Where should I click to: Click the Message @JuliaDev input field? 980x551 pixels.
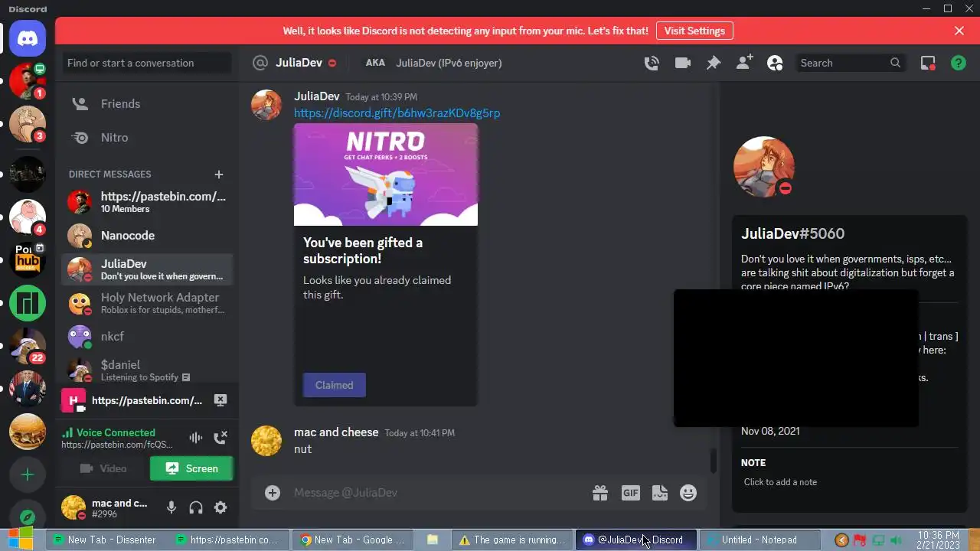(x=436, y=493)
